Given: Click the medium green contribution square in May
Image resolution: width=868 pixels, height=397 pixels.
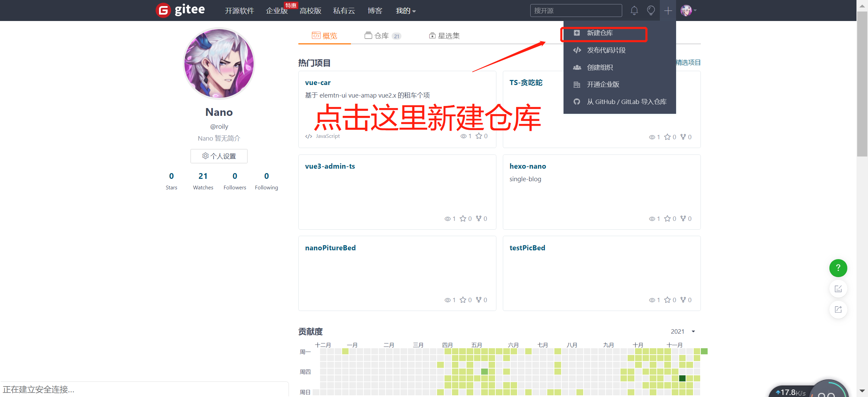Looking at the screenshot, I should click(485, 372).
